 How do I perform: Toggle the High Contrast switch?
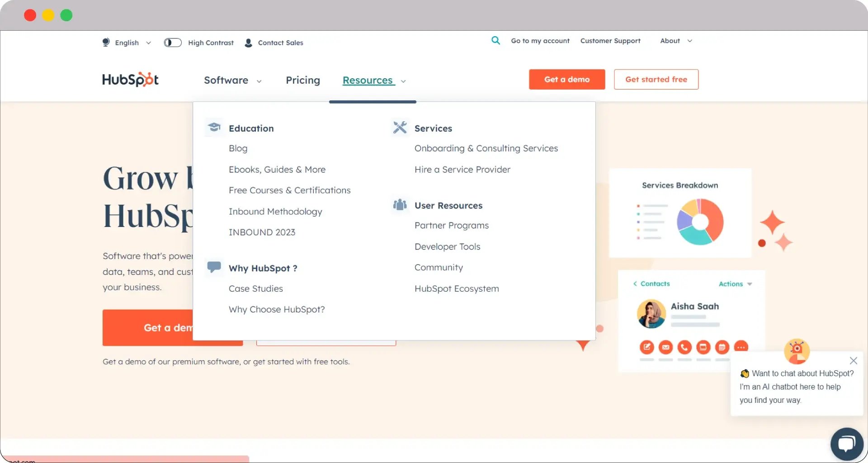(172, 43)
